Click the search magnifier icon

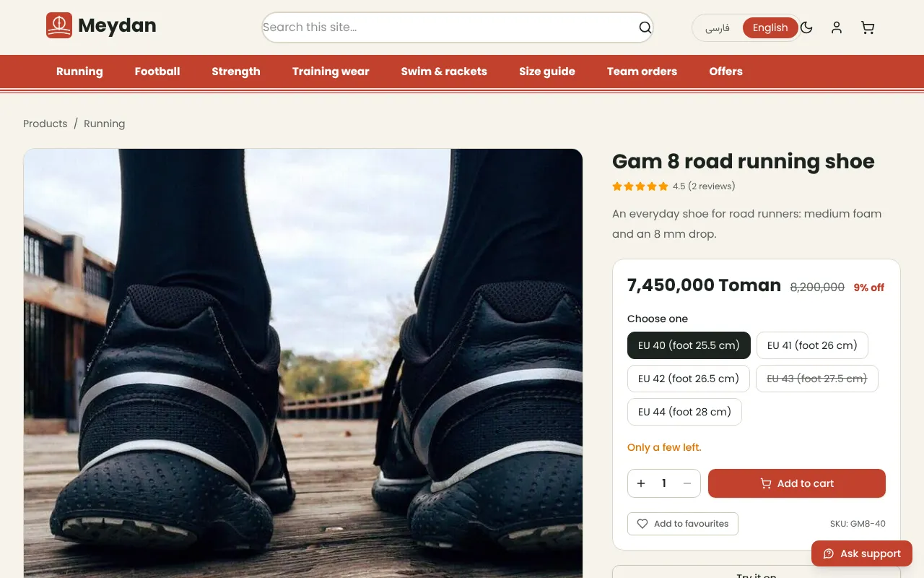point(645,27)
